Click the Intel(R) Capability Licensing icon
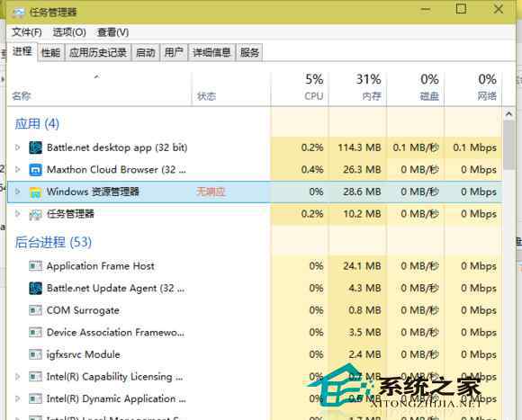This screenshot has height=420, width=522. (x=35, y=377)
